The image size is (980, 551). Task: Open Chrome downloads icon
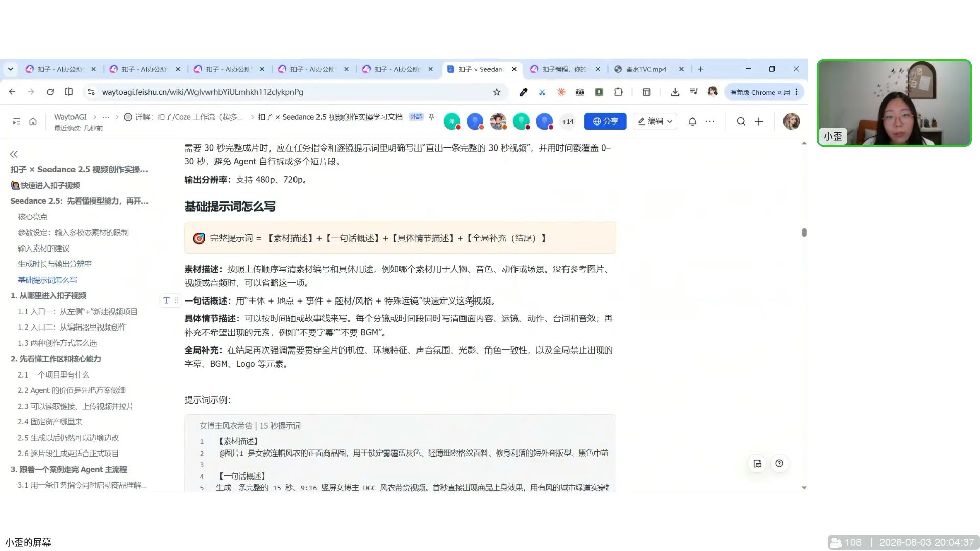(x=675, y=92)
